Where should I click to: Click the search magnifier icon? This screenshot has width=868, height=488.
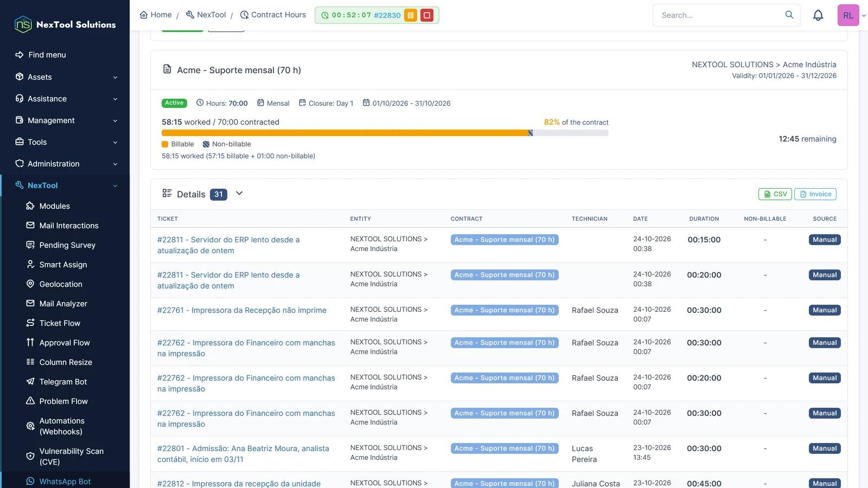click(x=789, y=15)
